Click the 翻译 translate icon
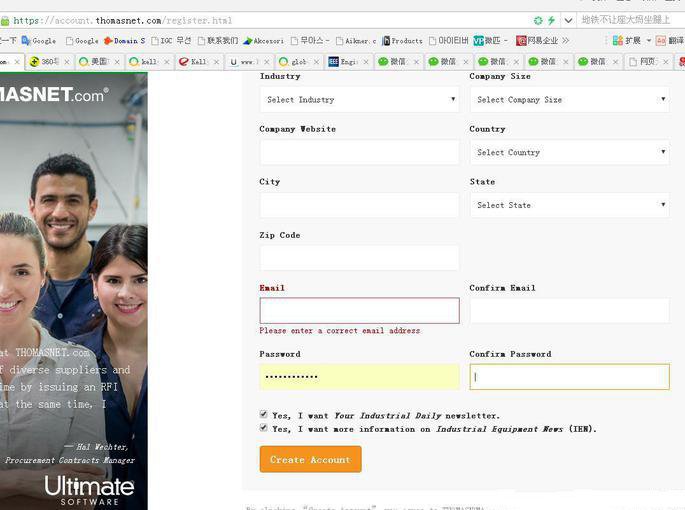 coord(670,41)
